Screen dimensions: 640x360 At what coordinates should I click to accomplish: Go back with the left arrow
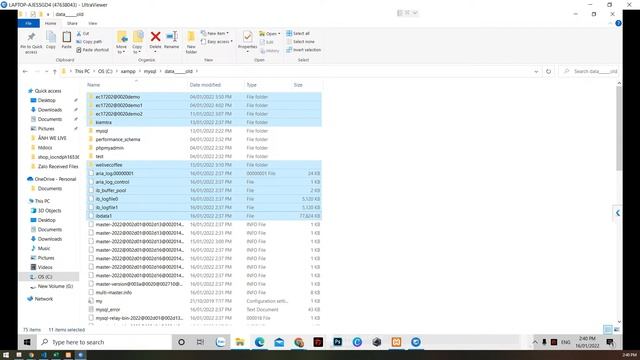[25, 71]
